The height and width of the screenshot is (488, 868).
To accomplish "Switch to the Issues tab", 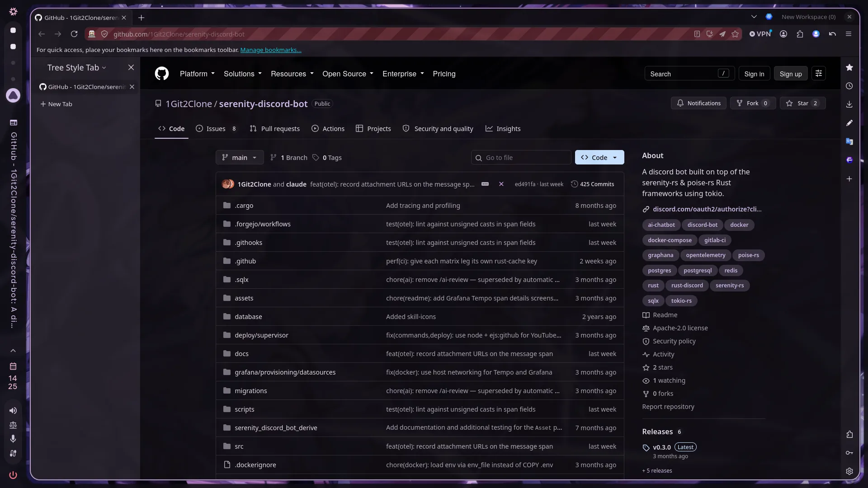I will pyautogui.click(x=216, y=129).
